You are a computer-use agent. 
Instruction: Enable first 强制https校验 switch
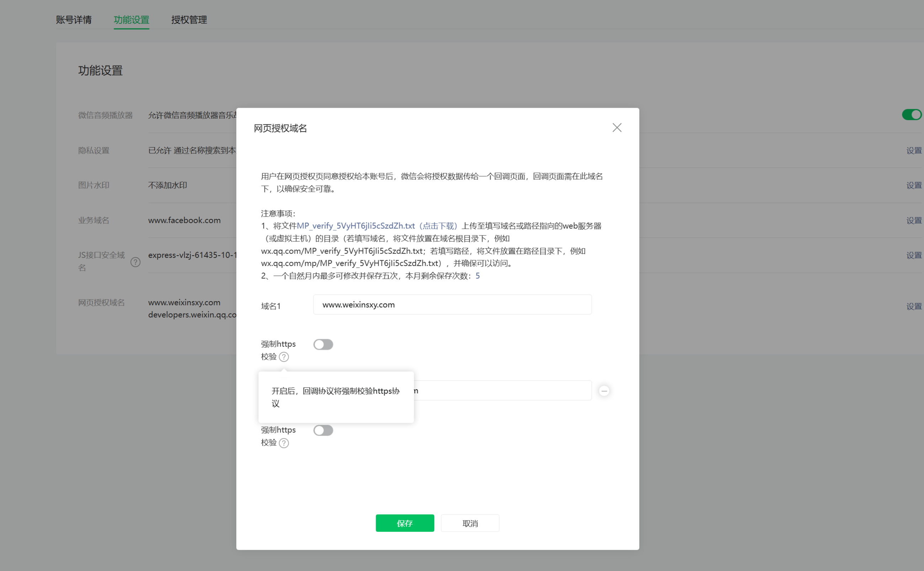[x=323, y=345]
